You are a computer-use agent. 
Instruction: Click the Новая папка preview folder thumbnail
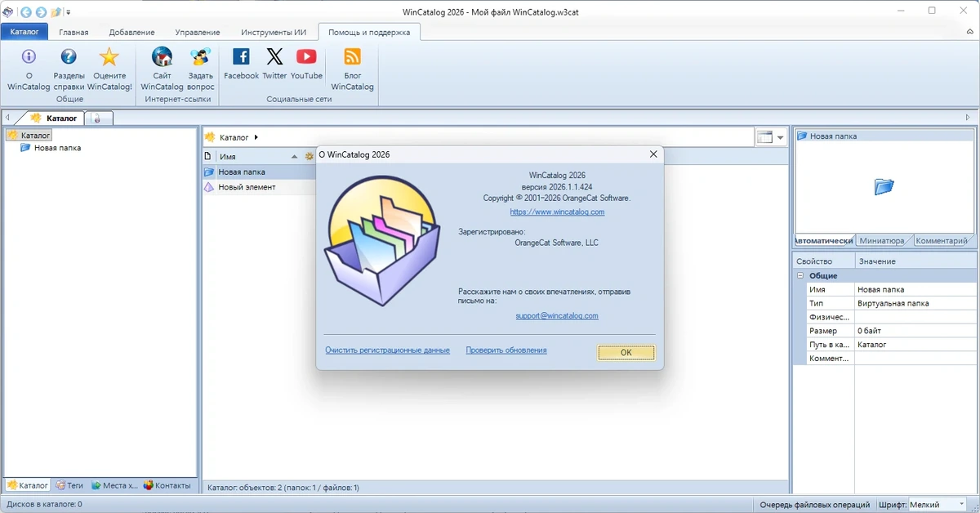click(884, 187)
